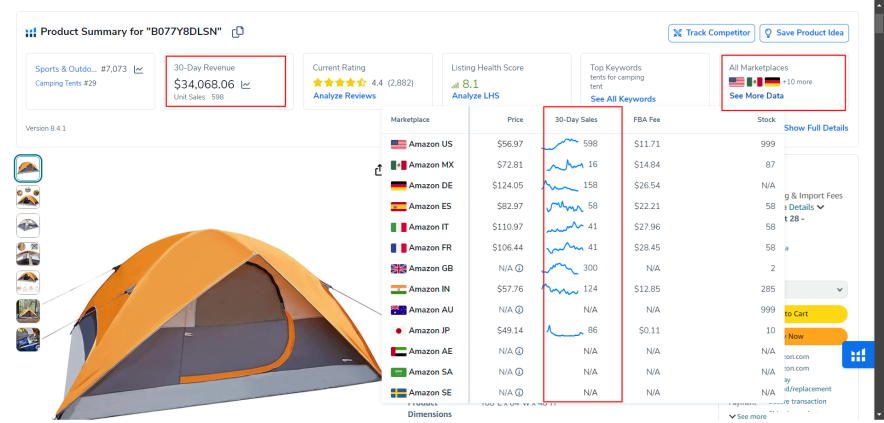Viewport: 884px width, 423px height.
Task: Sort by the 30-Day Sales column header
Action: point(576,120)
